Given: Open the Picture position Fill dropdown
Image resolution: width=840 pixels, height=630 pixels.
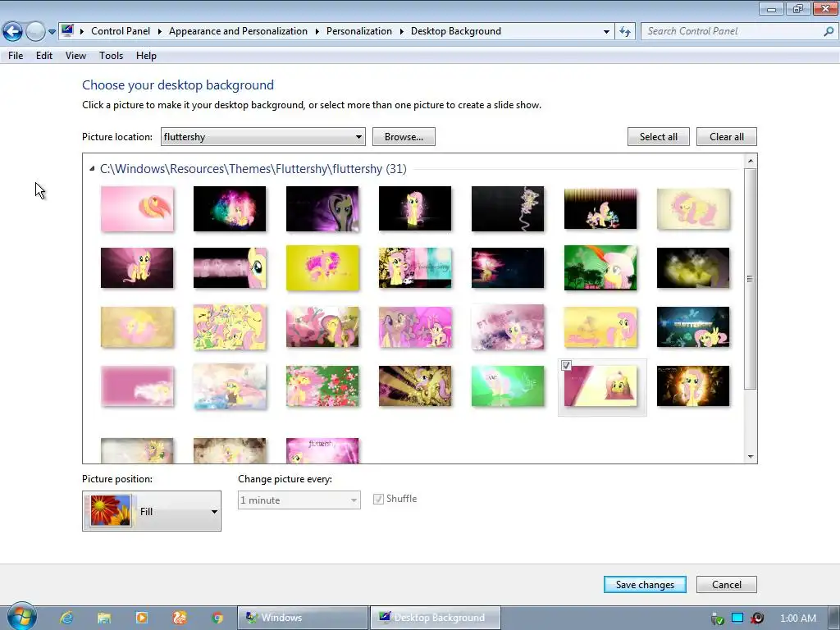Looking at the screenshot, I should click(152, 511).
